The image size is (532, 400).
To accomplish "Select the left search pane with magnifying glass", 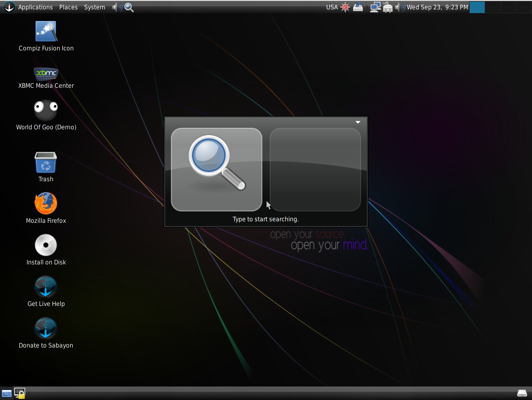I will 217,169.
